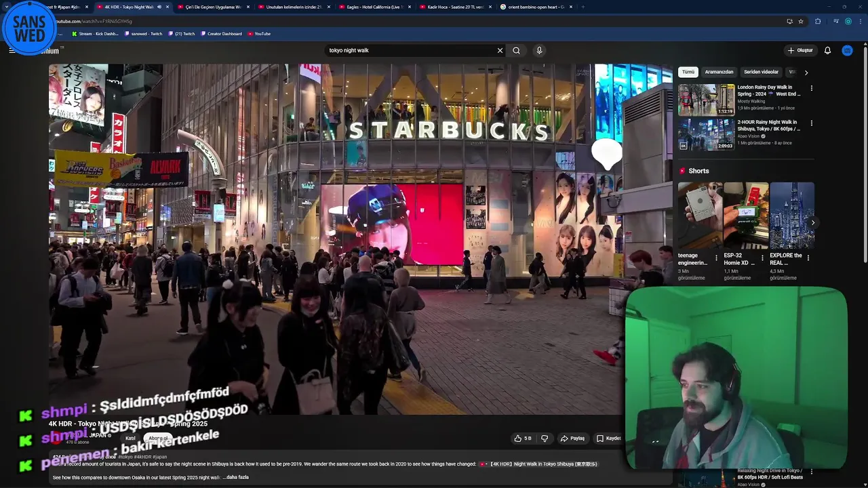Click the page vertical scrollbar
Screen dimensions: 868x488
[x=865, y=156]
